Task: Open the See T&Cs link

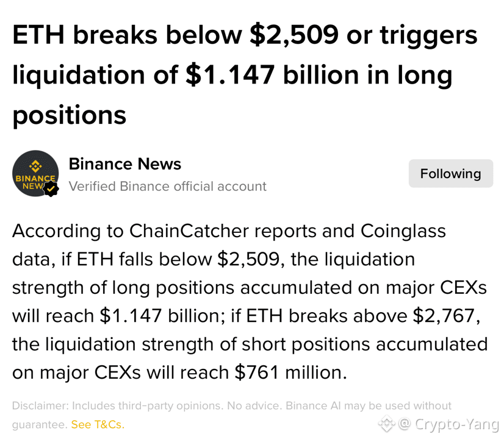Action: (x=98, y=424)
